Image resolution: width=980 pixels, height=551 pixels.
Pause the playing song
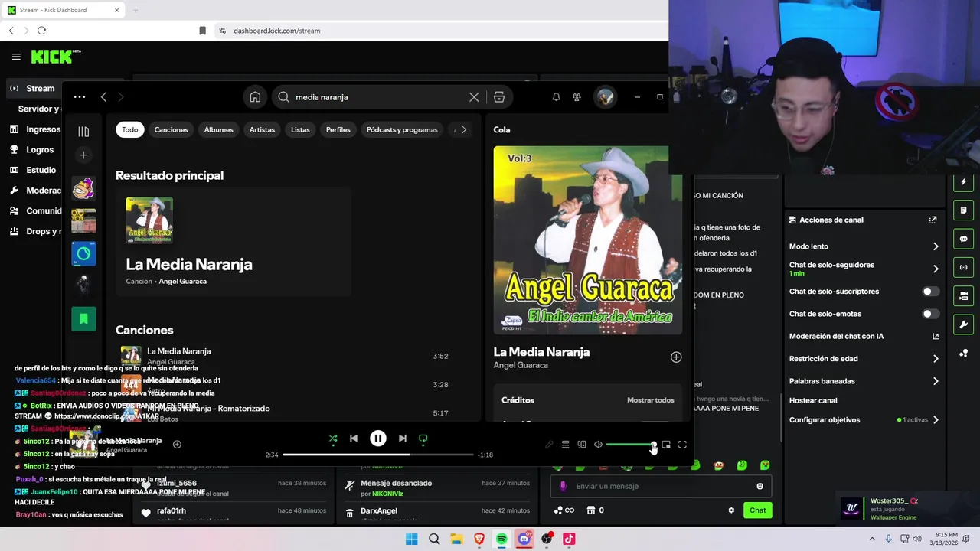click(x=378, y=439)
